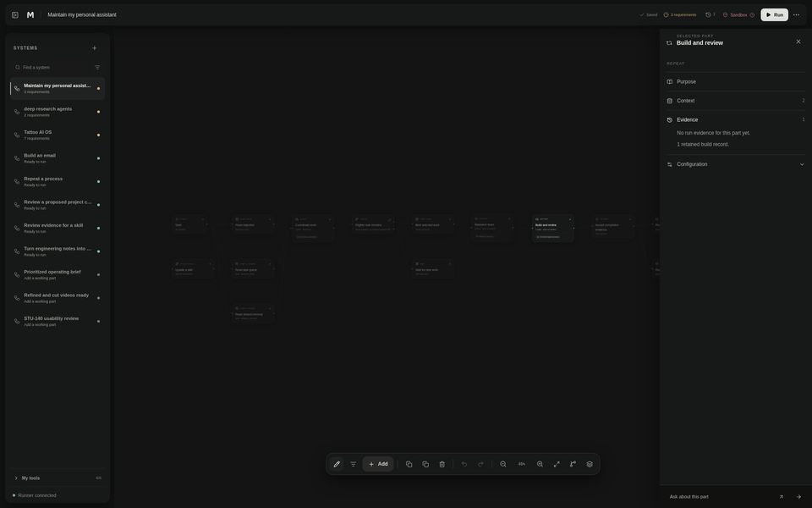The height and width of the screenshot is (508, 812).
Task: Add a new system with plus icon
Action: tap(94, 48)
